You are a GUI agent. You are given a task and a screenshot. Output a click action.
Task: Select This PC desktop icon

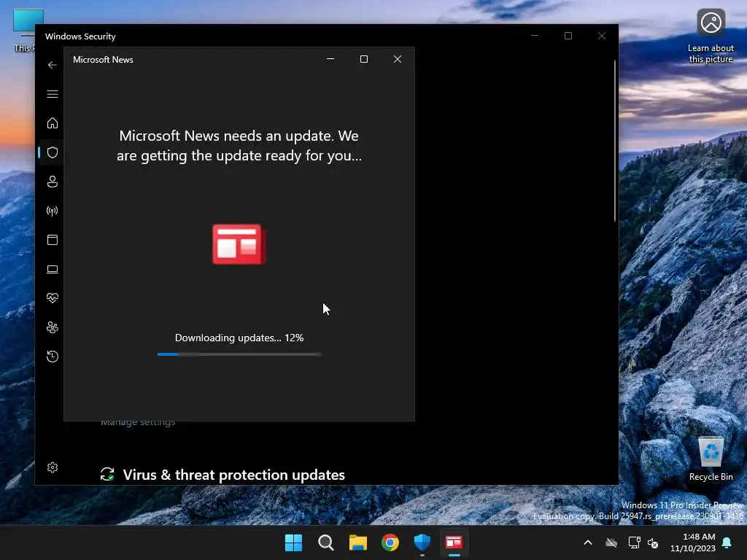(x=25, y=31)
